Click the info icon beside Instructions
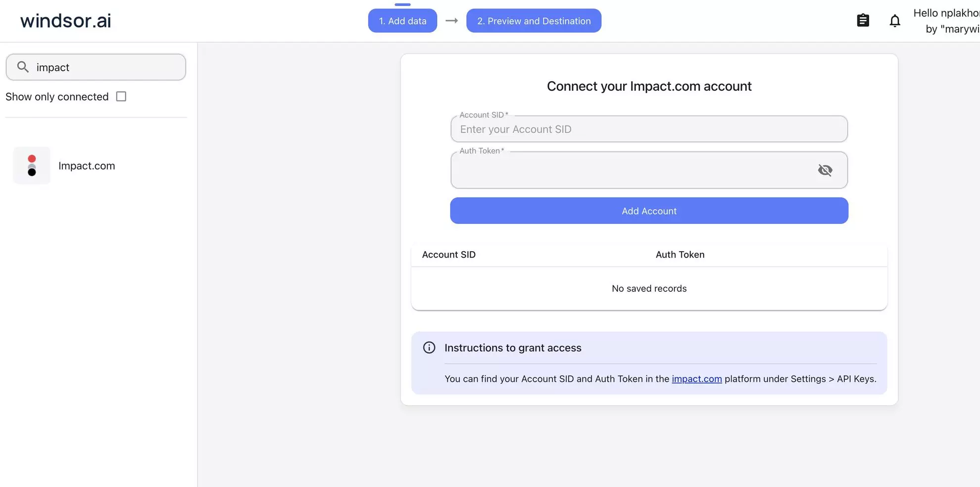 (429, 348)
